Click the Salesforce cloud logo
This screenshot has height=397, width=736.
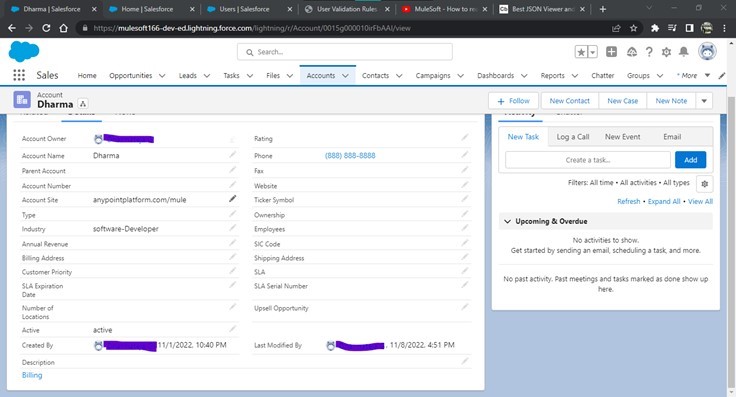(x=24, y=51)
